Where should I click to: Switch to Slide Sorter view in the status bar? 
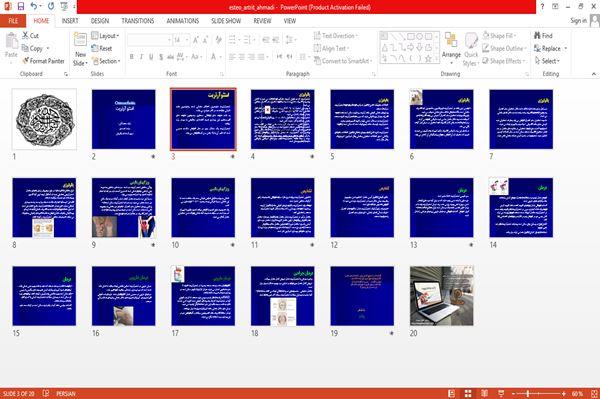tap(468, 393)
